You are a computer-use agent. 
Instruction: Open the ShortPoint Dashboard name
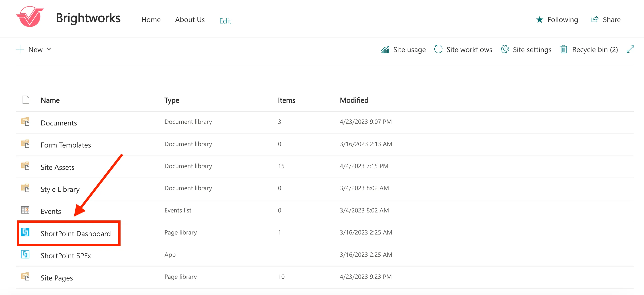76,234
